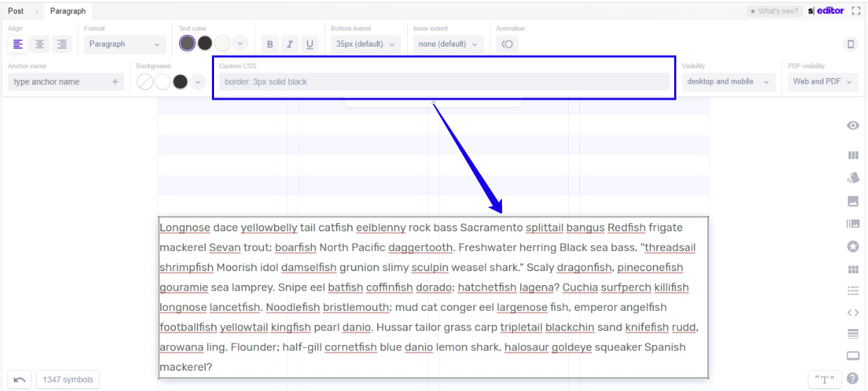
Task: Click the fullscreen expand icon
Action: (857, 11)
